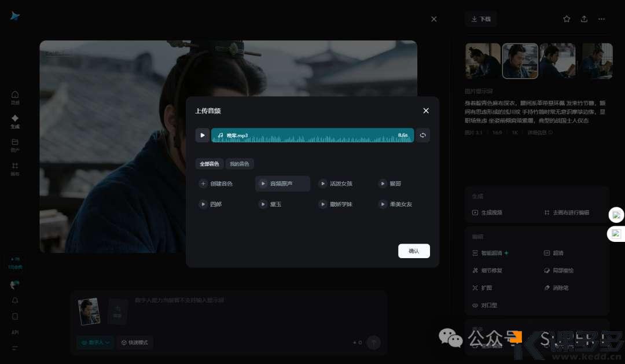The width and height of the screenshot is (625, 364).
Task: Expand the 数字人 mode dropdown
Action: pos(95,343)
